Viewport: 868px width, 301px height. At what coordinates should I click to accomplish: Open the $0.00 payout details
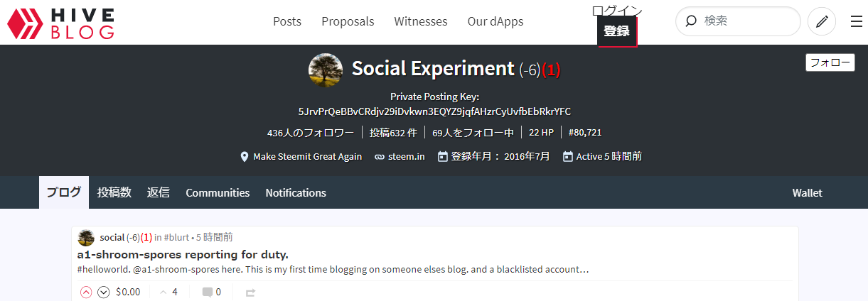[x=128, y=292]
